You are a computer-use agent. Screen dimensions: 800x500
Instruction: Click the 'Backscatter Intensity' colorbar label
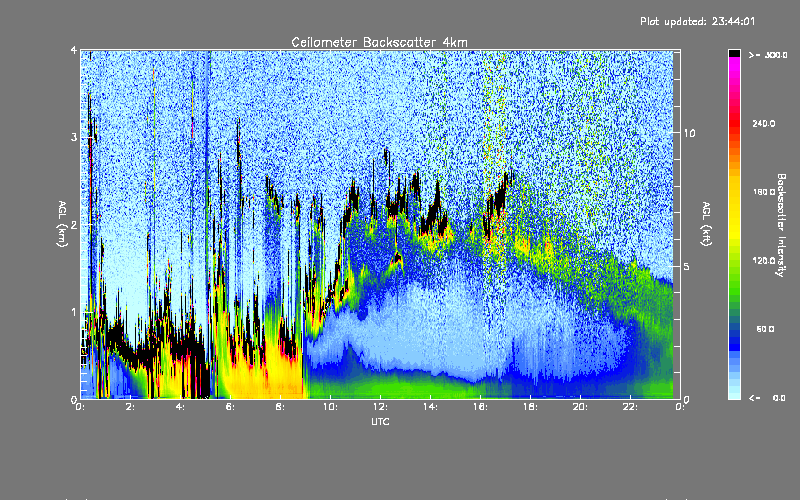[781, 225]
